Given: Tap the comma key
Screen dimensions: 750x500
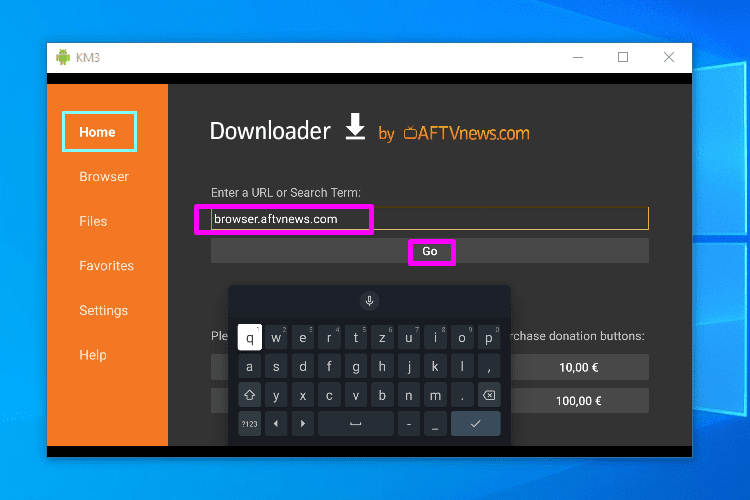Looking at the screenshot, I should point(488,367).
